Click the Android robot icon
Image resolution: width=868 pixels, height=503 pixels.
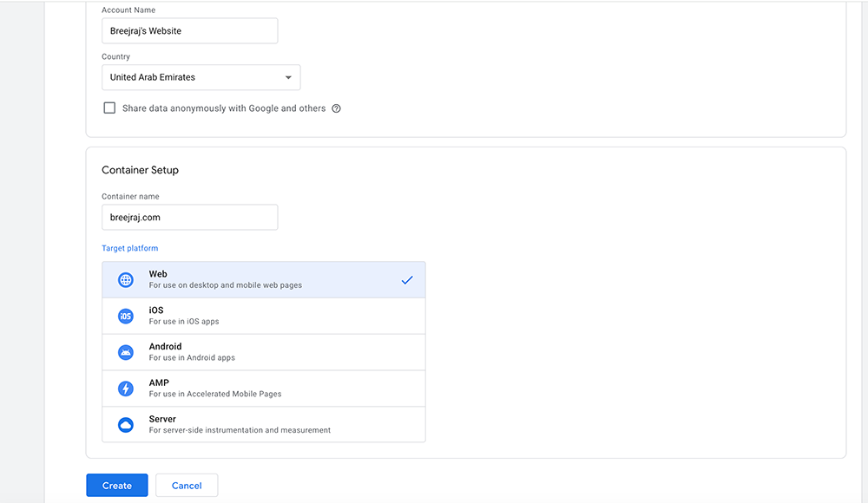pos(126,351)
